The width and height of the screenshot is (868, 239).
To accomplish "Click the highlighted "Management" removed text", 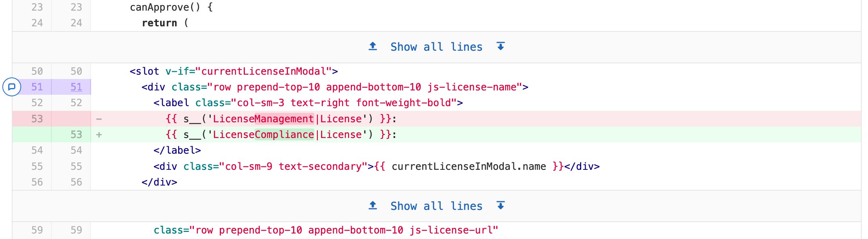I will 284,119.
